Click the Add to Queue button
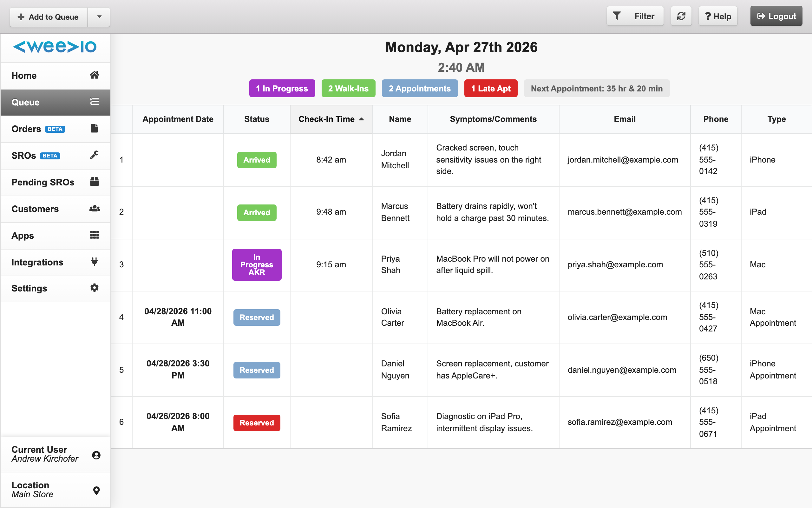This screenshot has height=508, width=812. pyautogui.click(x=49, y=17)
